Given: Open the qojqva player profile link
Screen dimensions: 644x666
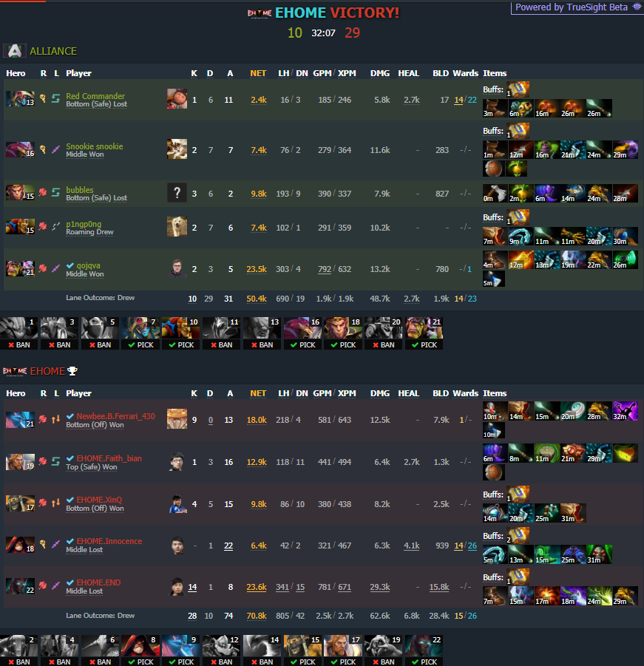Looking at the screenshot, I should coord(89,265).
